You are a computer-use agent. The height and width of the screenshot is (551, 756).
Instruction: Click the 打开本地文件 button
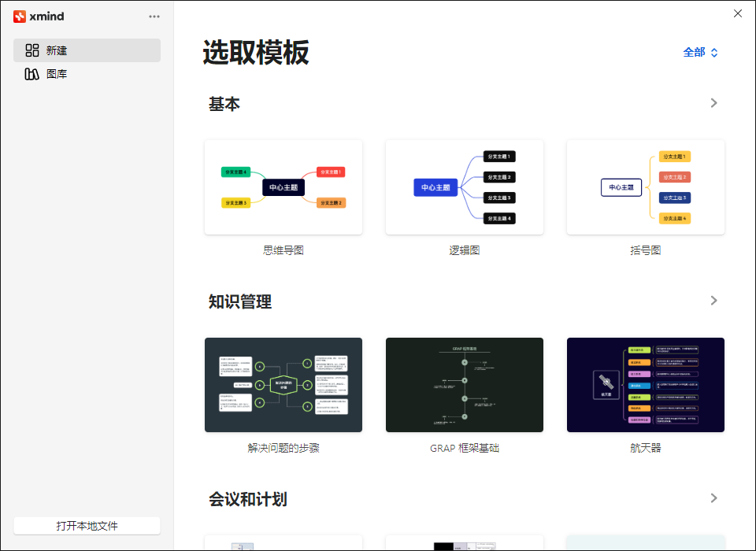point(87,525)
